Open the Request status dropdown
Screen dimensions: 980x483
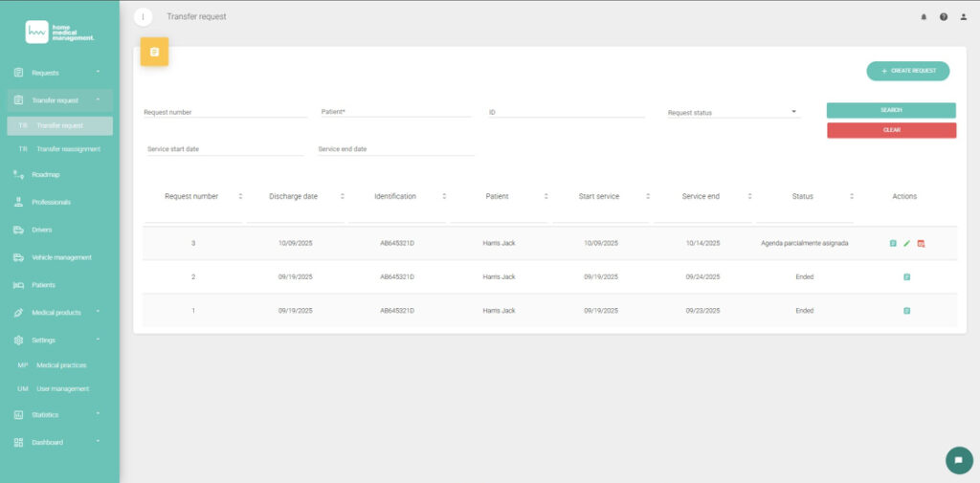pyautogui.click(x=732, y=113)
